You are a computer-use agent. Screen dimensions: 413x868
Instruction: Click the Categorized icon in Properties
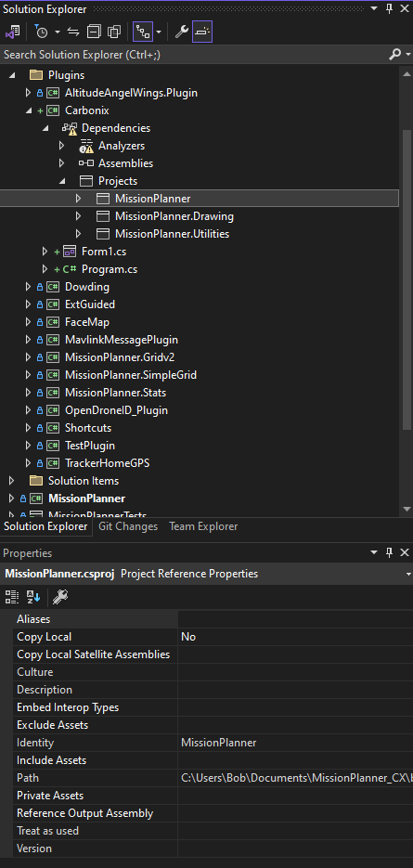(12, 596)
